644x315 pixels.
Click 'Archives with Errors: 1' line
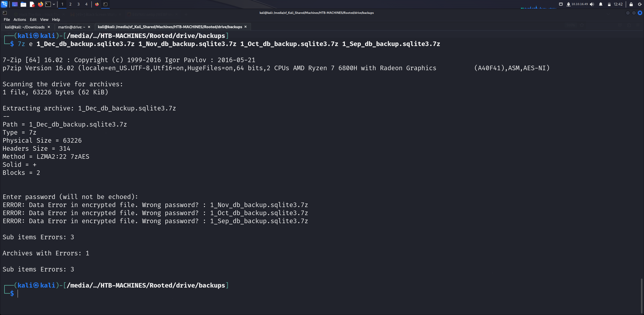click(x=46, y=253)
